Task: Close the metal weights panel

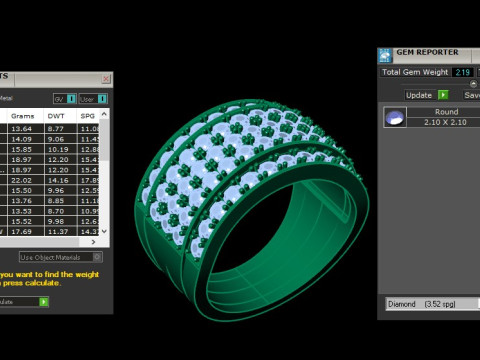Action: click(106, 79)
